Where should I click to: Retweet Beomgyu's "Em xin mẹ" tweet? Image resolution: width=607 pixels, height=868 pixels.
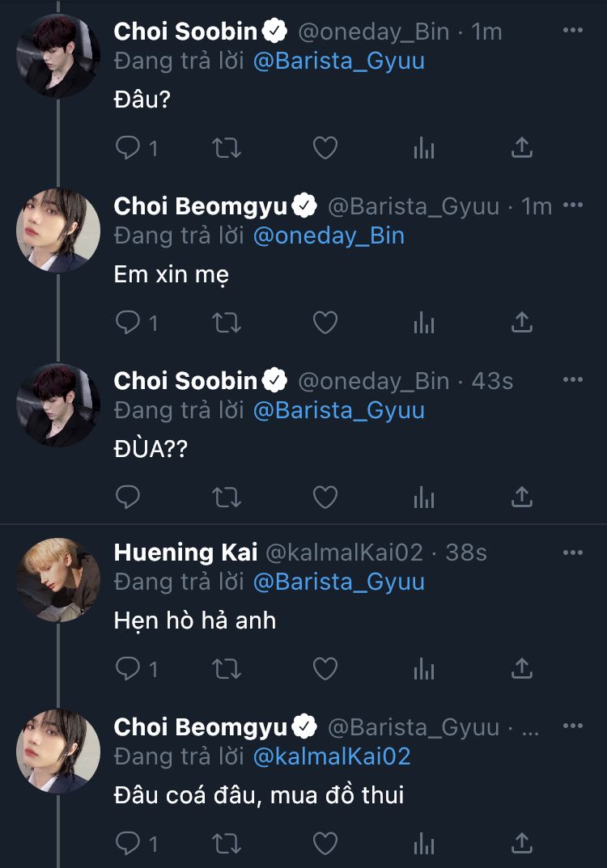click(x=226, y=323)
